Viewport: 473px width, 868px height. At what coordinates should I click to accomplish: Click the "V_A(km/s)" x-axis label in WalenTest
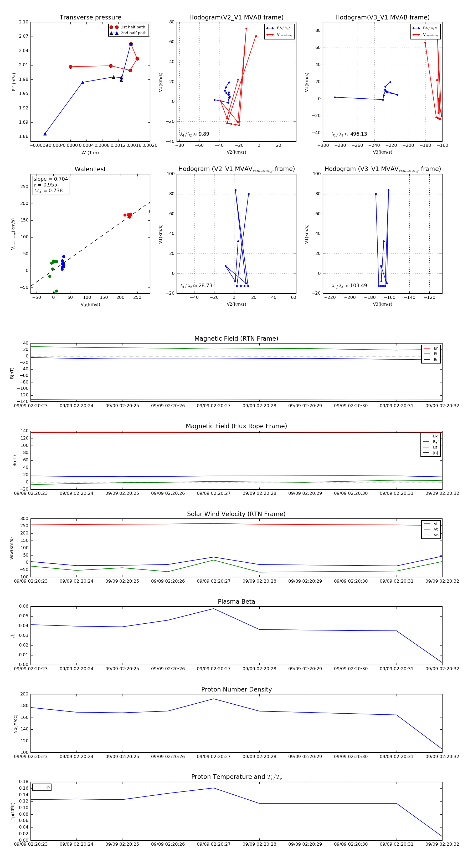[90, 305]
